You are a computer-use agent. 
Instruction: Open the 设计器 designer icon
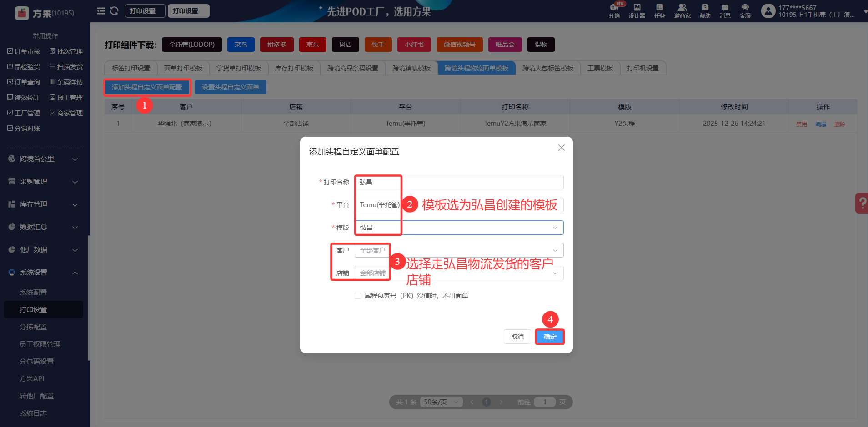(x=637, y=11)
